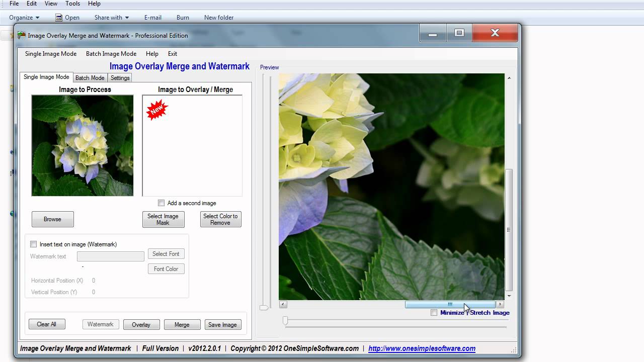Image resolution: width=644 pixels, height=362 pixels.
Task: Click the application icon in title bar
Action: [x=21, y=35]
